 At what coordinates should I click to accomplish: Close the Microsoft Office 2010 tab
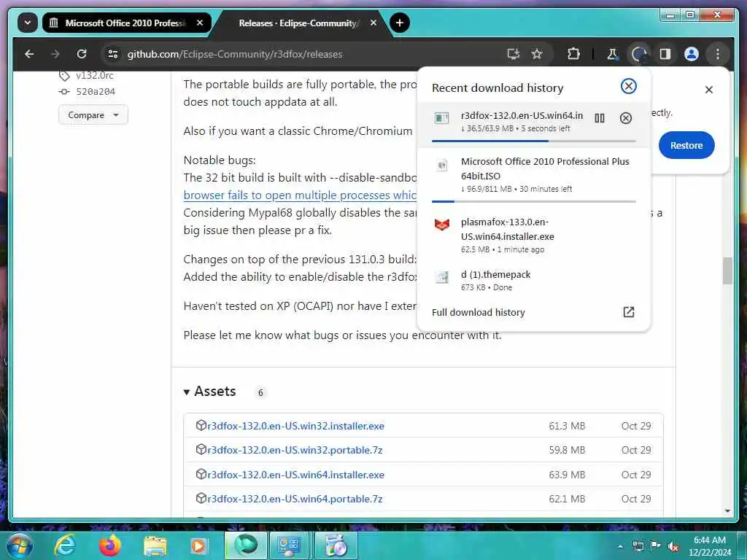coord(200,23)
